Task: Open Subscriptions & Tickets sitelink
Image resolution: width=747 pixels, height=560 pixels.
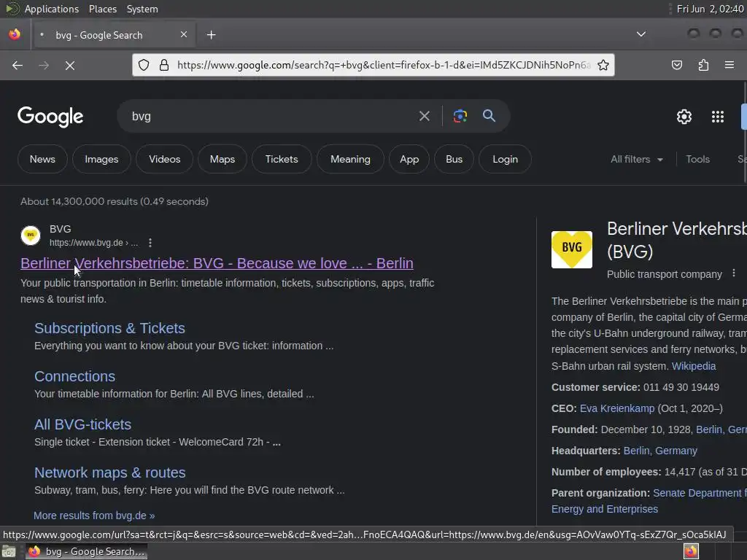Action: pyautogui.click(x=109, y=328)
